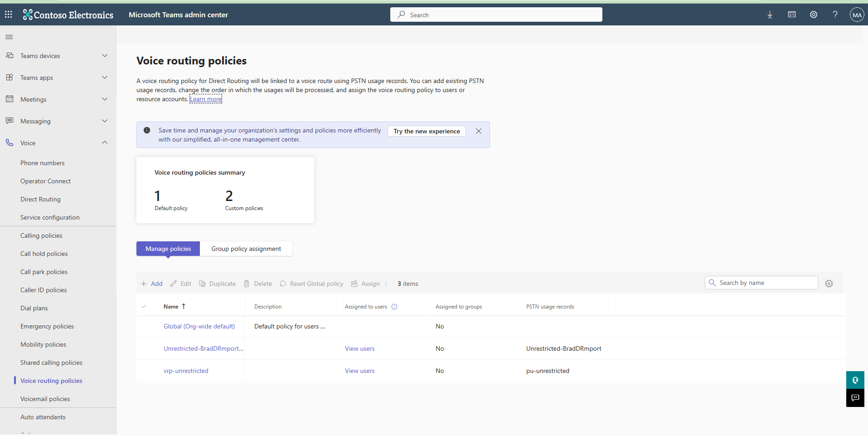Click Duplicate in the policies toolbar
The width and height of the screenshot is (868, 436).
218,284
